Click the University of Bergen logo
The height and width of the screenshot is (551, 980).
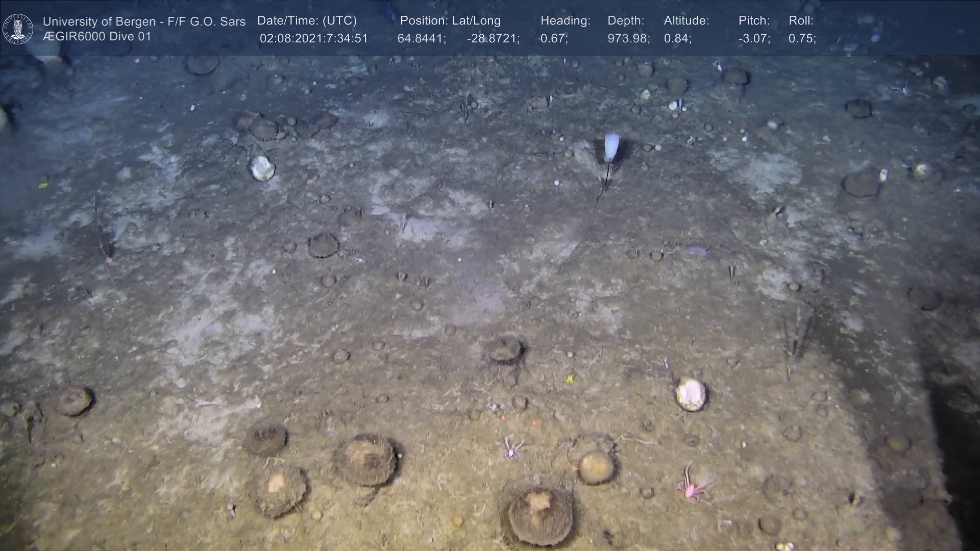(x=18, y=29)
